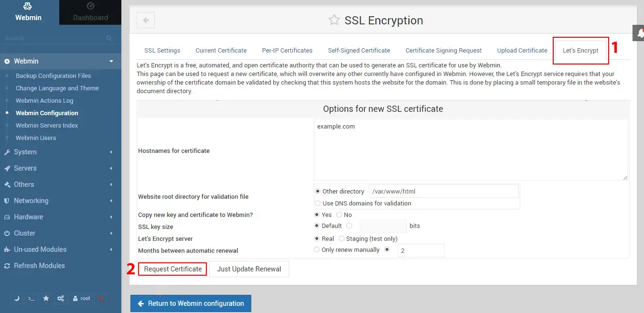This screenshot has width=644, height=313.
Task: Open the command shell terminal icon
Action: click(31, 298)
